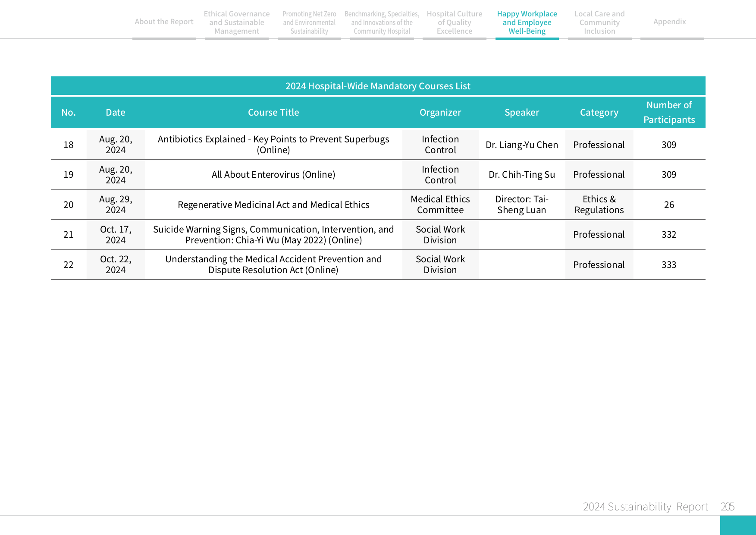Go to the Appendix tab
756x535 pixels.
click(669, 22)
